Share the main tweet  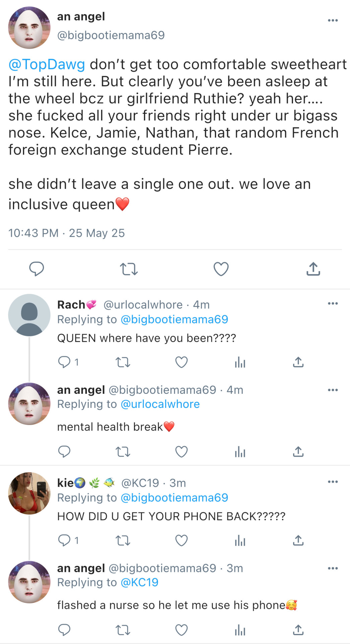(313, 269)
